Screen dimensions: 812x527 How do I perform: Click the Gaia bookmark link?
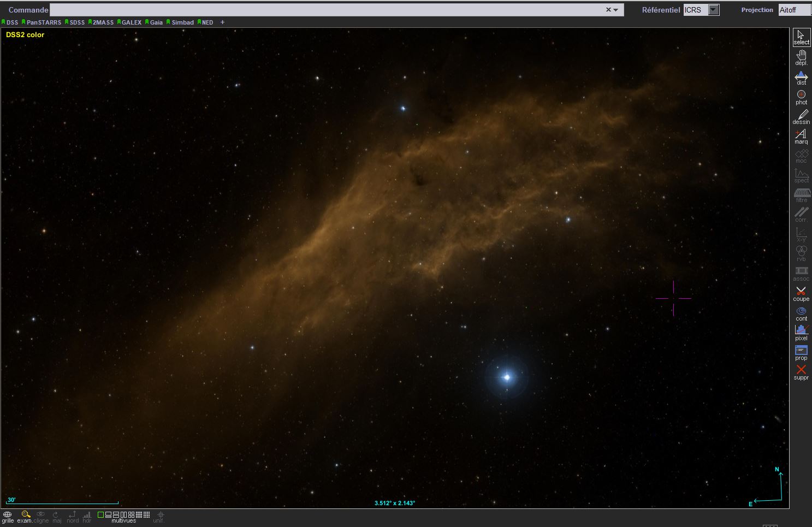156,22
